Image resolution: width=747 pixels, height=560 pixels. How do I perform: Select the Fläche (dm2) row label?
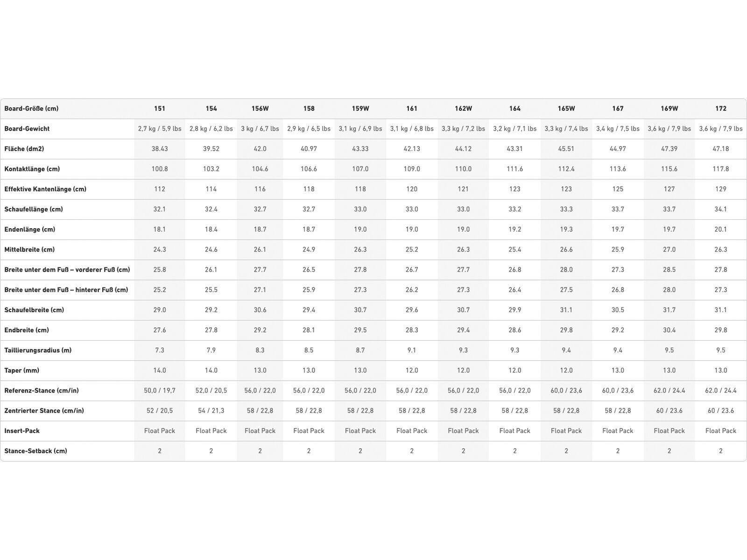pos(24,149)
